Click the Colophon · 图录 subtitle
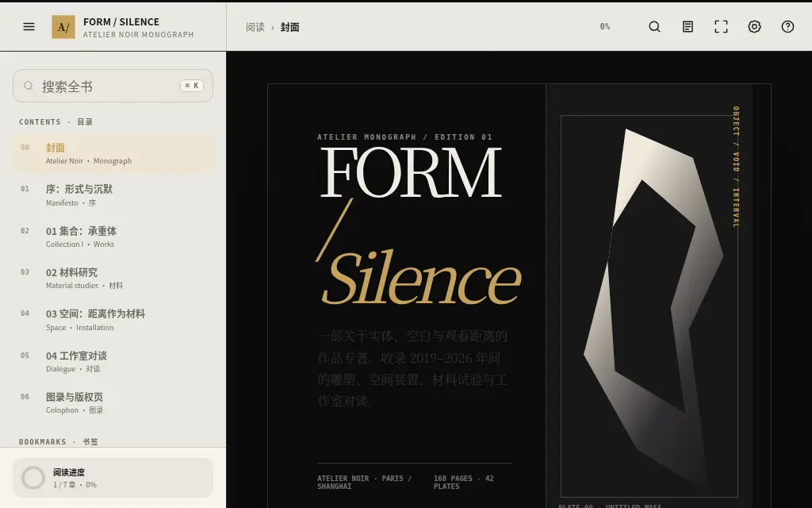Screen dimensions: 812x508 coord(75,410)
